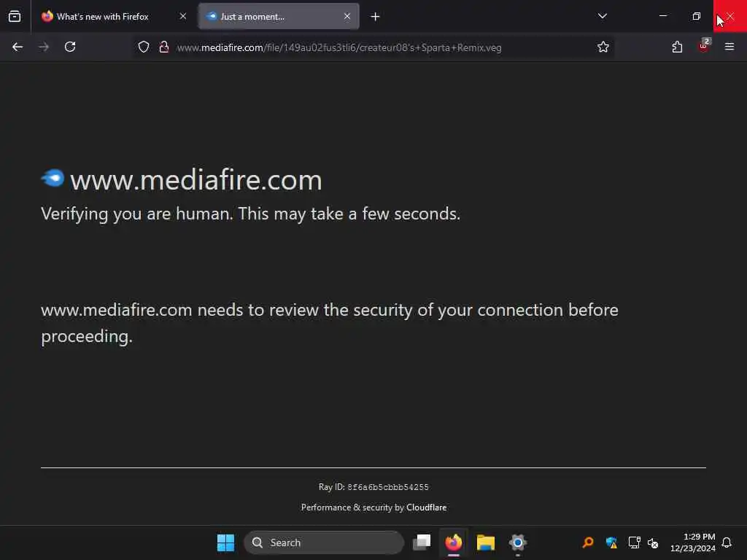Screen dimensions: 747x560
Task: Bookmark this page with star icon
Action: [x=603, y=47]
